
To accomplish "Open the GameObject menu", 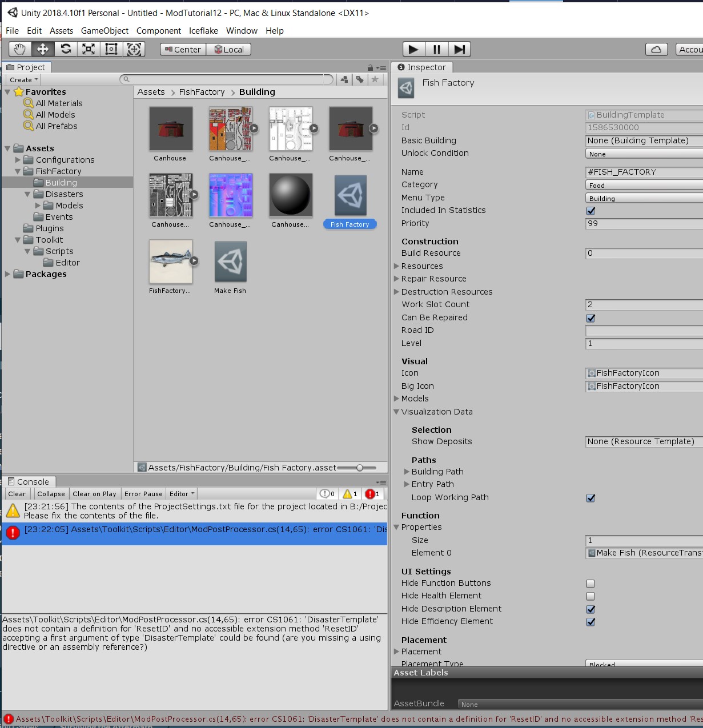I will 105,31.
